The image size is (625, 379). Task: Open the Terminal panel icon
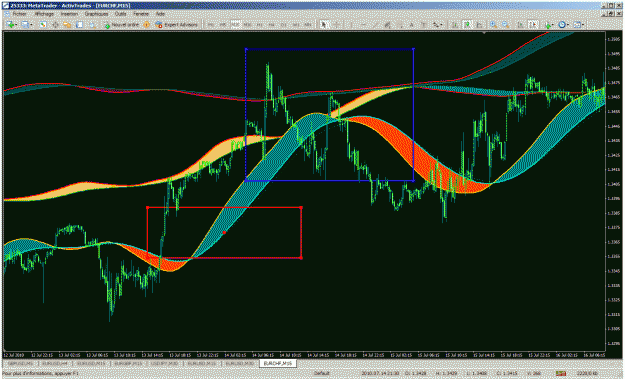point(79,25)
